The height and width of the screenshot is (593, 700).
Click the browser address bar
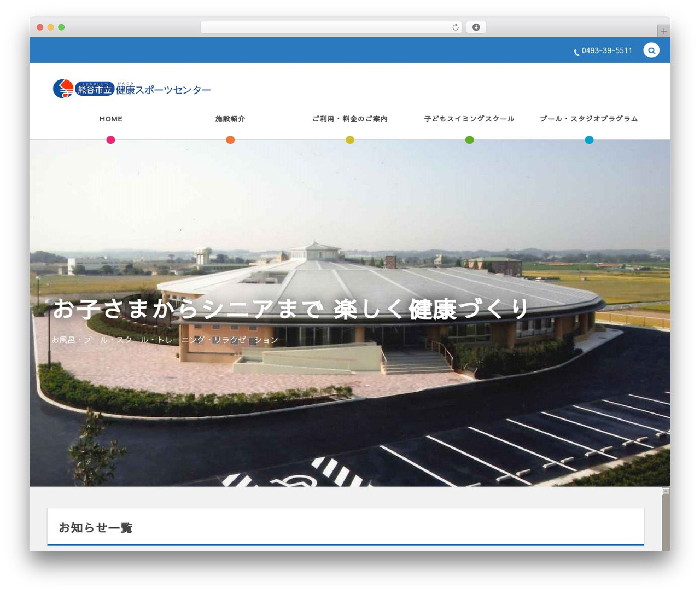pyautogui.click(x=331, y=27)
